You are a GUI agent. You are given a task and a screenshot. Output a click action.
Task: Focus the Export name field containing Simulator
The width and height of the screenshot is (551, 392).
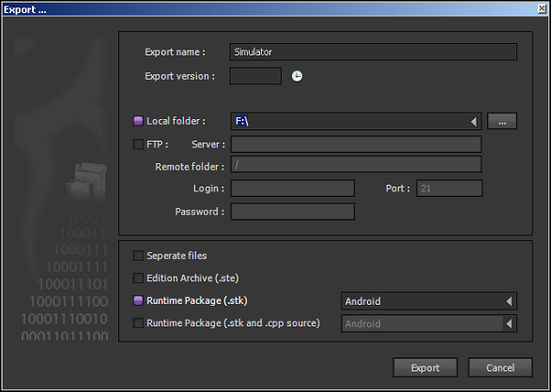point(374,52)
